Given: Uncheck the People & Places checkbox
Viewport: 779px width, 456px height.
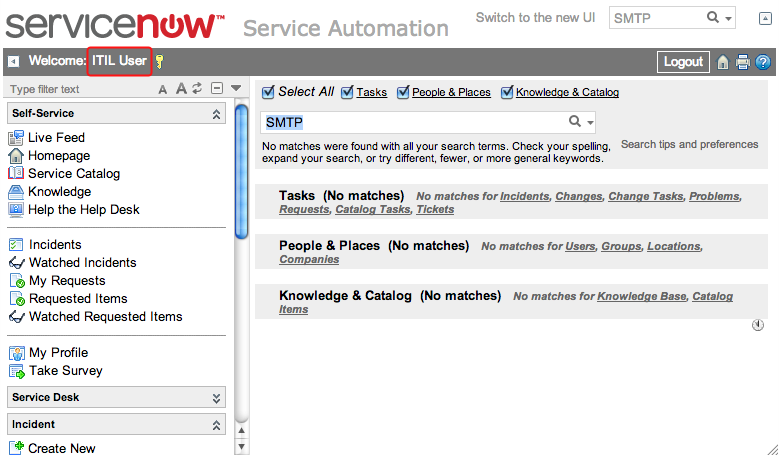Looking at the screenshot, I should pyautogui.click(x=403, y=92).
